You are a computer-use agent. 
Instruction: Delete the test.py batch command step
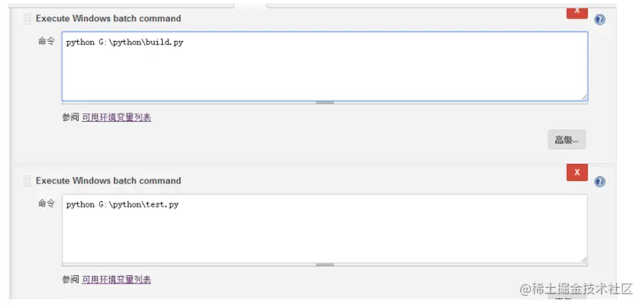click(x=577, y=172)
